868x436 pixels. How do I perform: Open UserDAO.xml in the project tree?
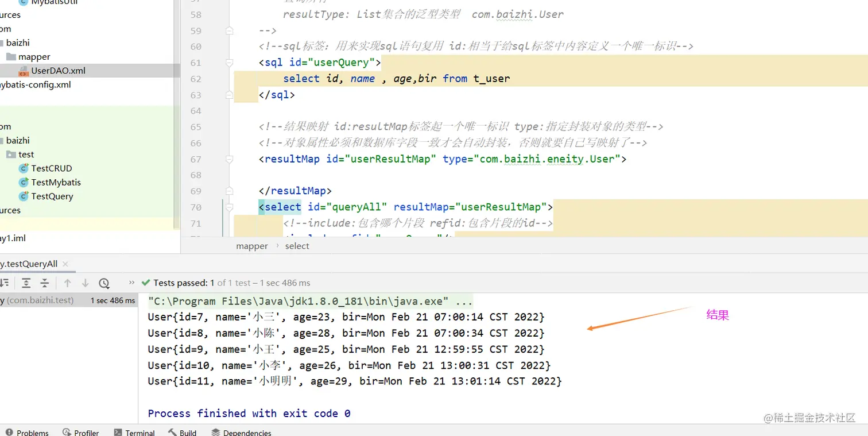pyautogui.click(x=58, y=71)
